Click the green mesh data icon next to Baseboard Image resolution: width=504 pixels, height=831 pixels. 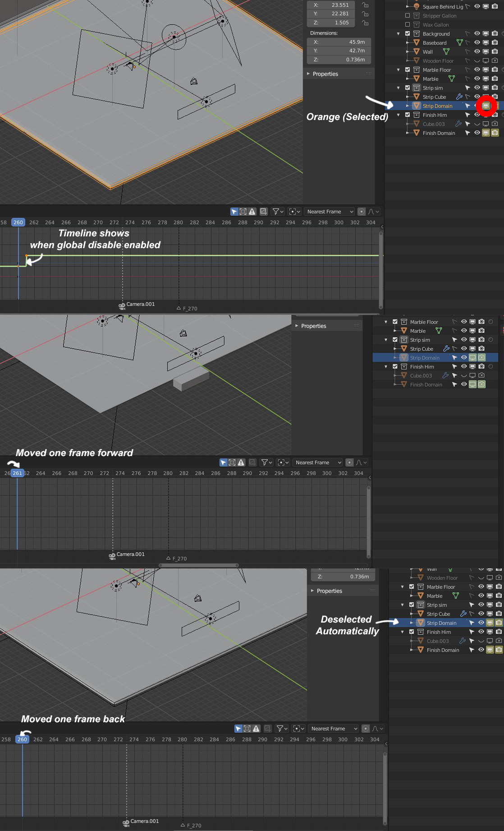(x=459, y=43)
